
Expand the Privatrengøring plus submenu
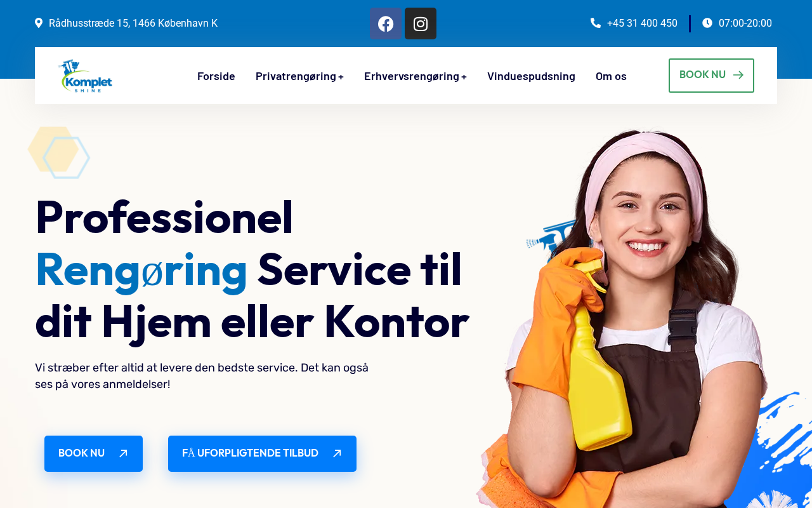click(x=341, y=77)
